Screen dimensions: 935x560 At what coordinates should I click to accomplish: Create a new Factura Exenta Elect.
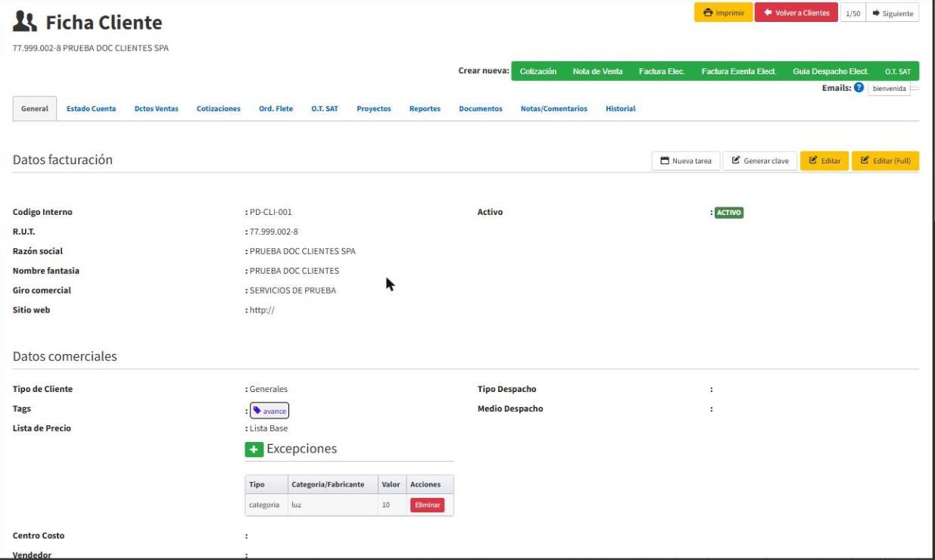coord(739,71)
